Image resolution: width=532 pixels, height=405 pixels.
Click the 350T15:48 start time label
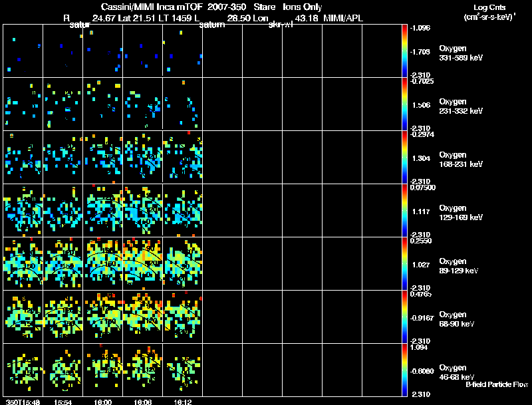click(x=23, y=401)
